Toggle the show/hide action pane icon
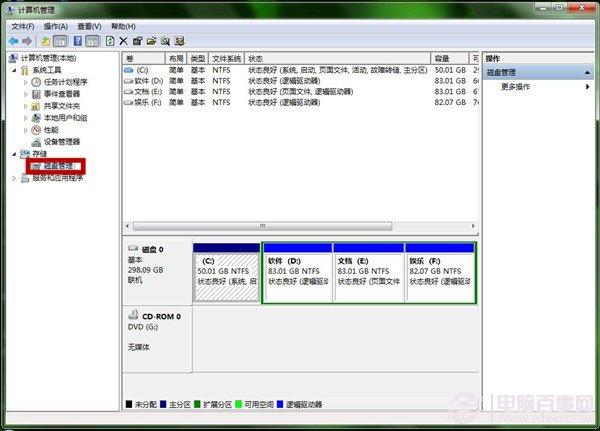This screenshot has width=600, height=431. tap(92, 41)
